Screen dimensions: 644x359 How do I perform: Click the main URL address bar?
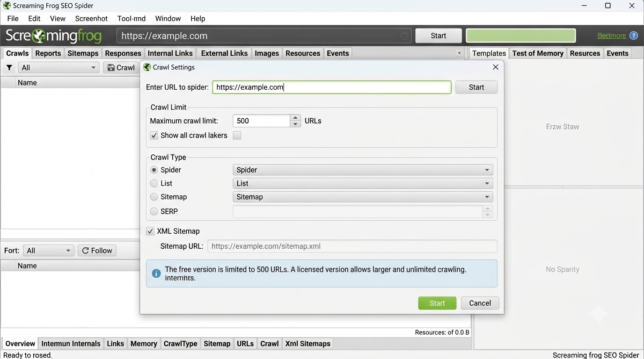click(264, 36)
